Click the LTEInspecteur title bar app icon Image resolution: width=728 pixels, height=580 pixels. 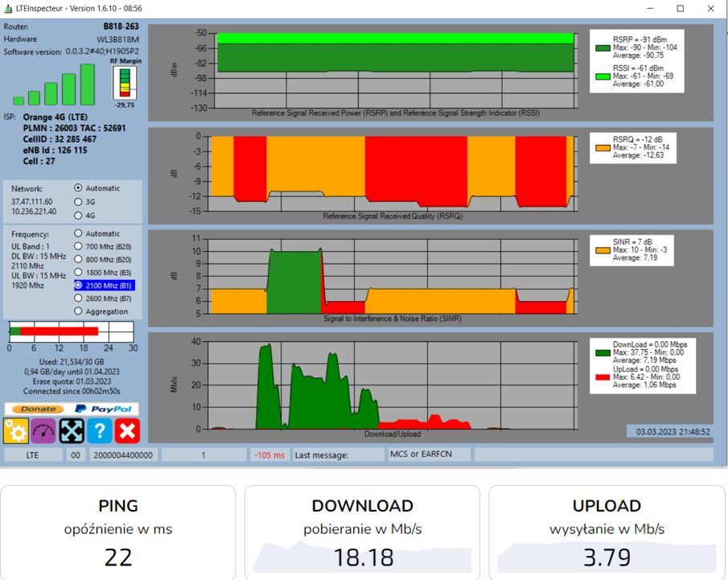8,8
